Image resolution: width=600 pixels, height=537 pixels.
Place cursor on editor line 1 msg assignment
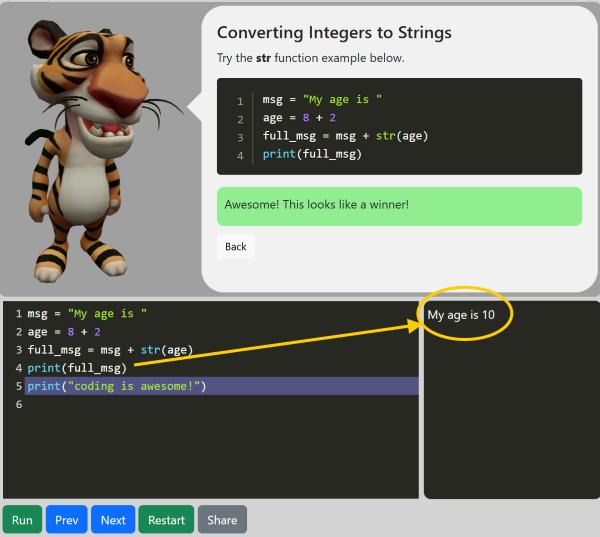tap(88, 314)
